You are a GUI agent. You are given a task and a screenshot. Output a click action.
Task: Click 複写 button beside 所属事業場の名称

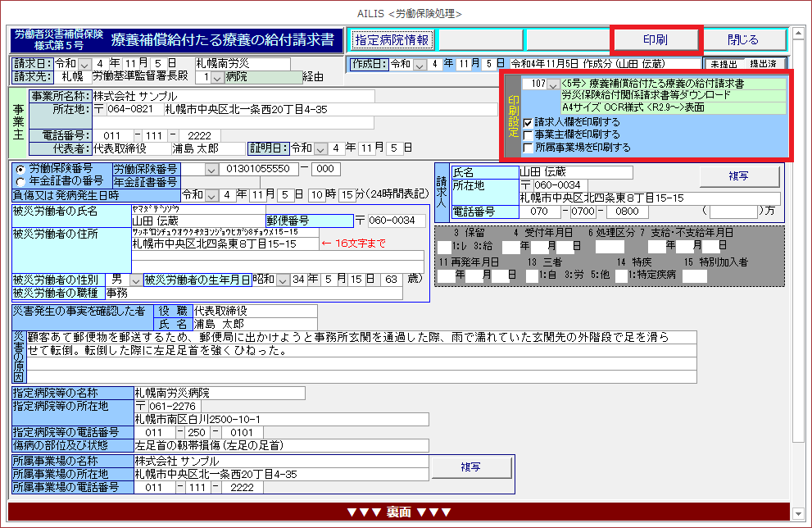470,467
